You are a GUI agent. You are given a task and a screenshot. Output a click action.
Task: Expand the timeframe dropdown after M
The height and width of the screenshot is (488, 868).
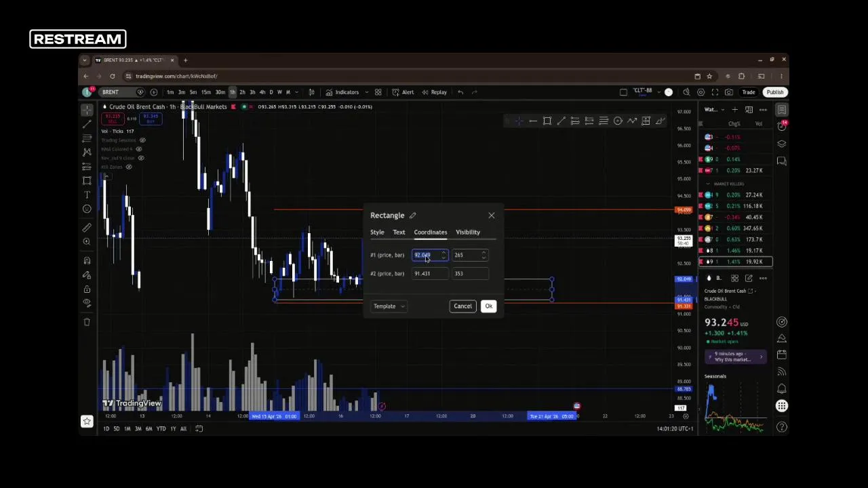coord(296,92)
